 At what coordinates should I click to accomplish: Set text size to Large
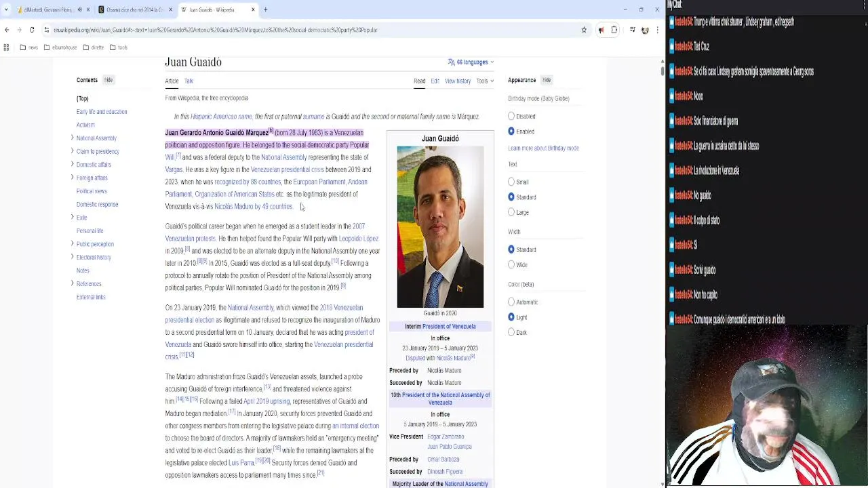[x=511, y=212]
